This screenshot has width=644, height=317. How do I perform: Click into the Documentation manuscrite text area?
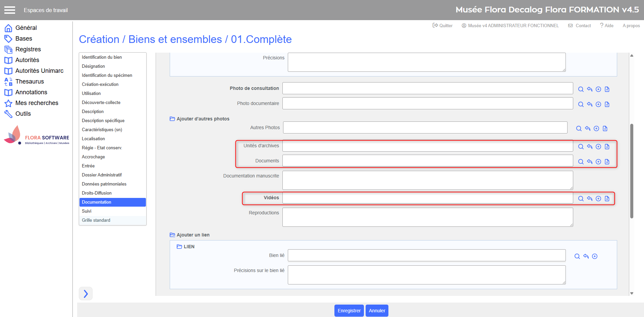427,180
